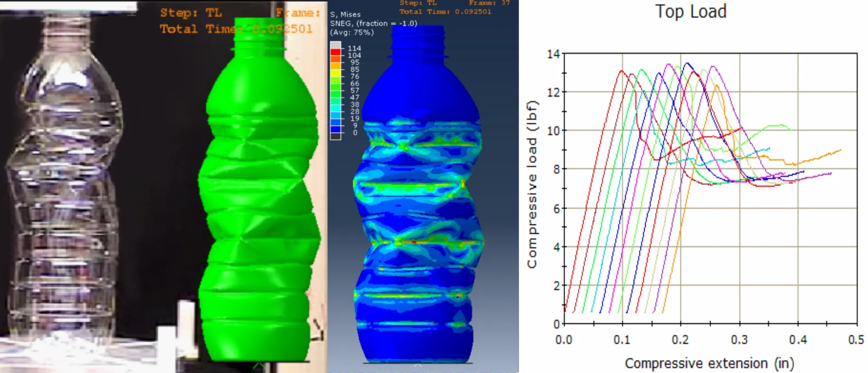Select the gray swatch at top of legend
868x373 pixels.
click(x=335, y=45)
